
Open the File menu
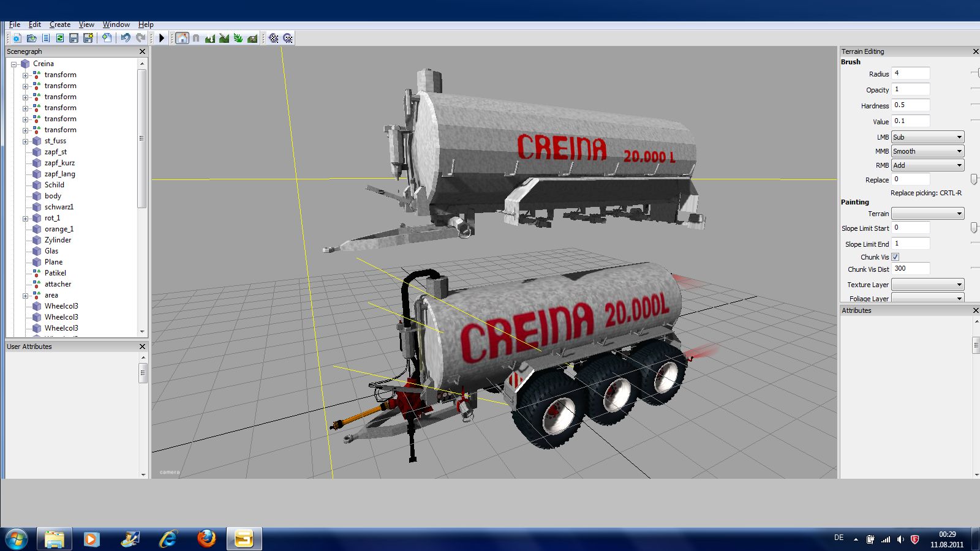pyautogui.click(x=15, y=24)
